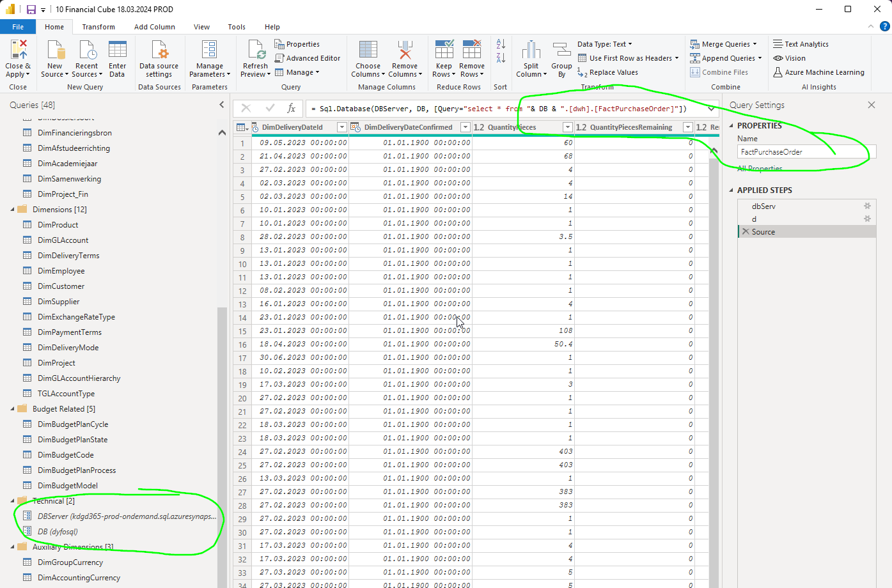
Task: Click the All Properties link
Action: coord(760,169)
